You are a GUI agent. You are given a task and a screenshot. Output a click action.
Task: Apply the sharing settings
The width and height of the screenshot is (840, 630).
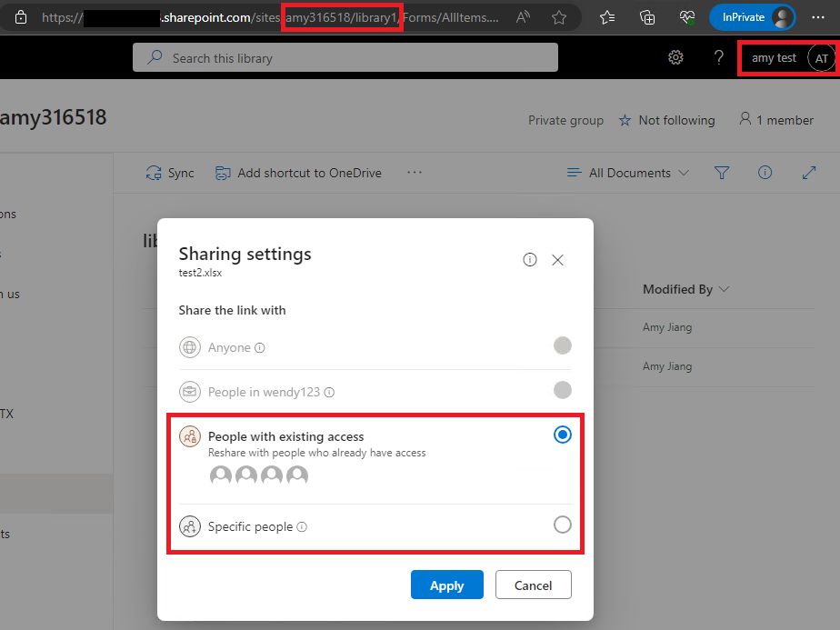(446, 585)
